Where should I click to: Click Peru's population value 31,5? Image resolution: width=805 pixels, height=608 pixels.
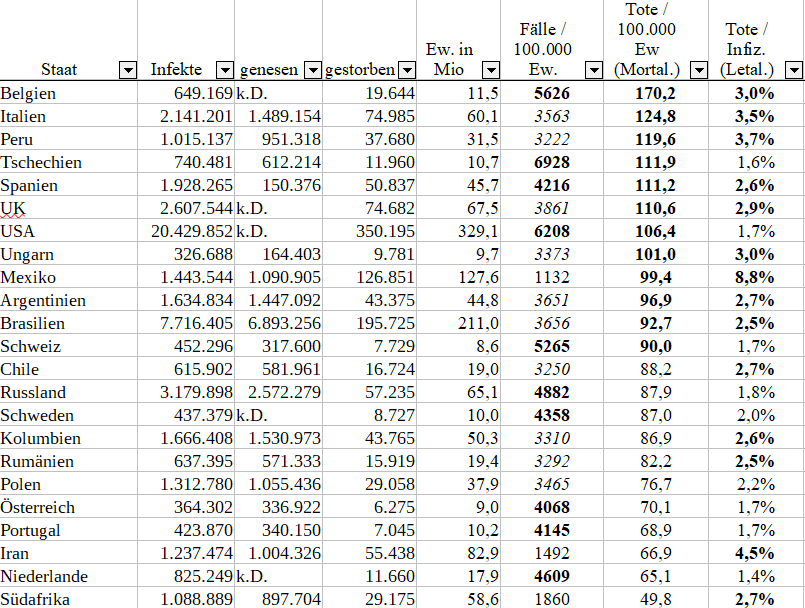(483, 139)
